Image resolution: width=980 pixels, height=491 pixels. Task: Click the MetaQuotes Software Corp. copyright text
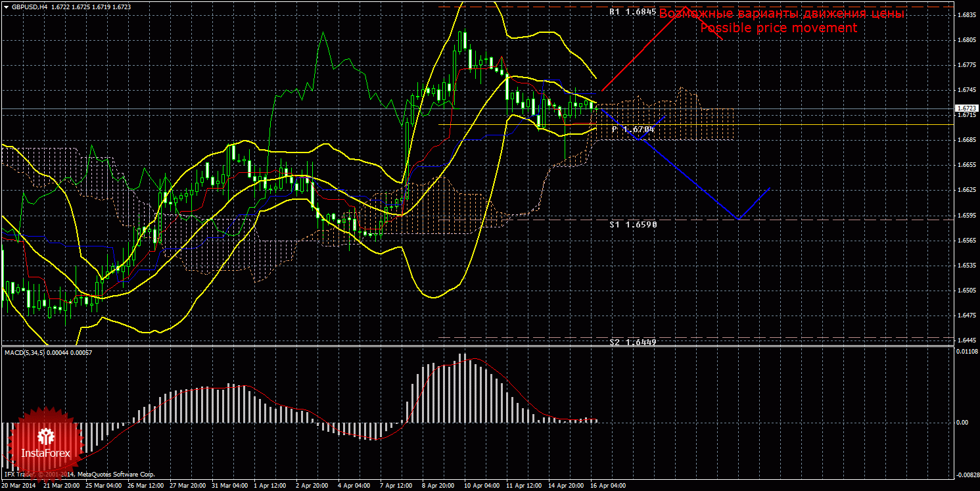coord(116,474)
